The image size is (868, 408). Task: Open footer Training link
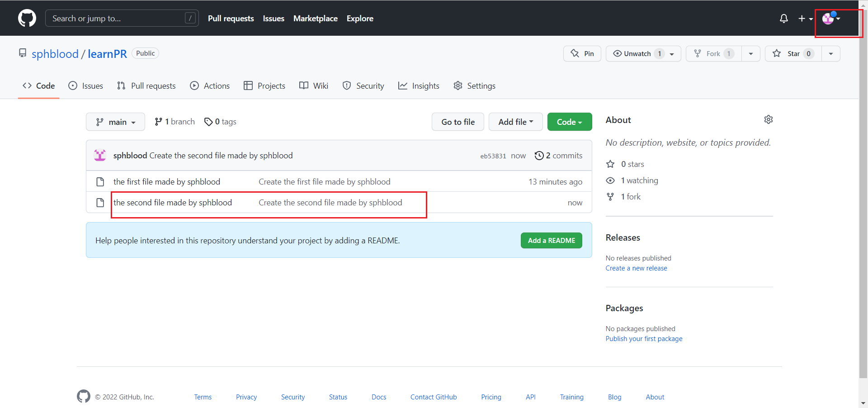572,397
